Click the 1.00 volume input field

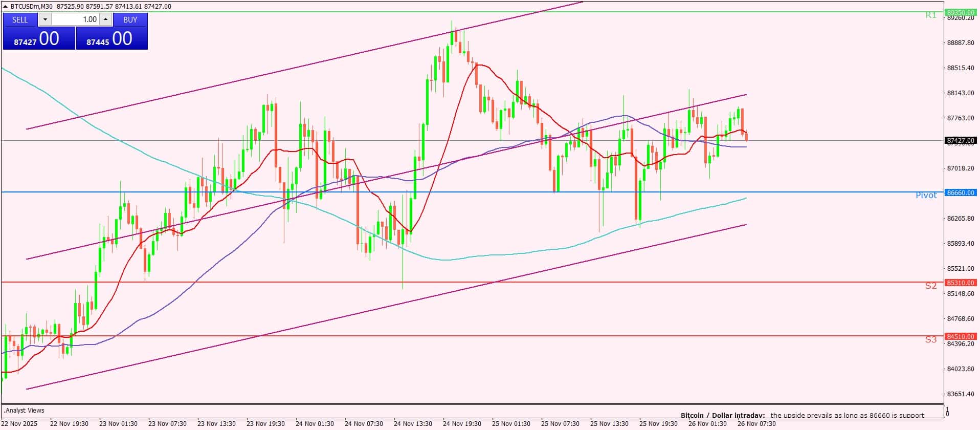76,19
